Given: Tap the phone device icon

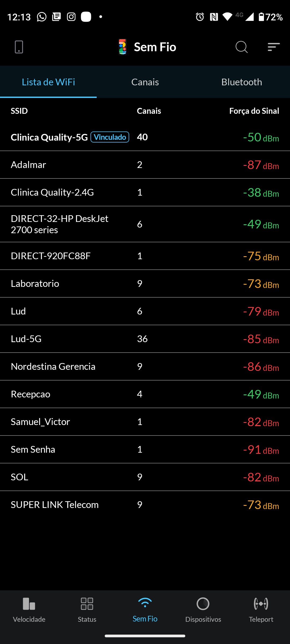Looking at the screenshot, I should tap(19, 47).
